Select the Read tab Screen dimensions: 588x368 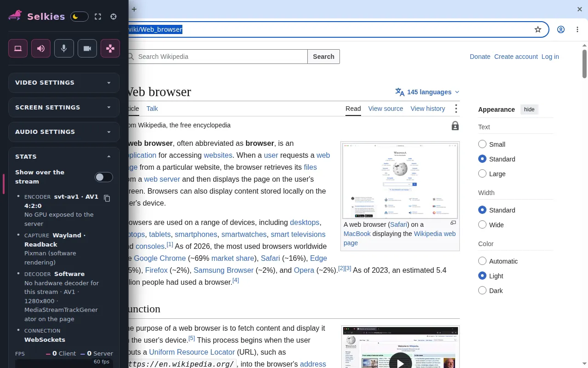(353, 109)
